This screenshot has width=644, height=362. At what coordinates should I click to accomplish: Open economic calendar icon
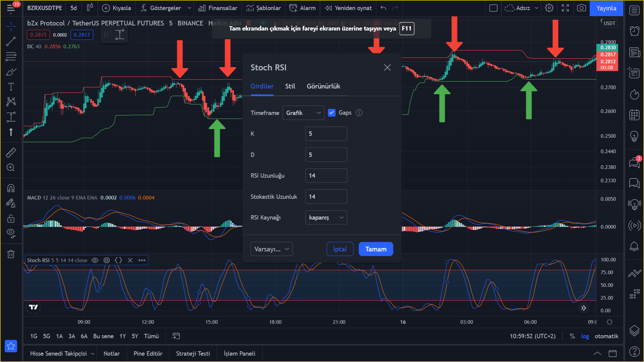[x=634, y=115]
